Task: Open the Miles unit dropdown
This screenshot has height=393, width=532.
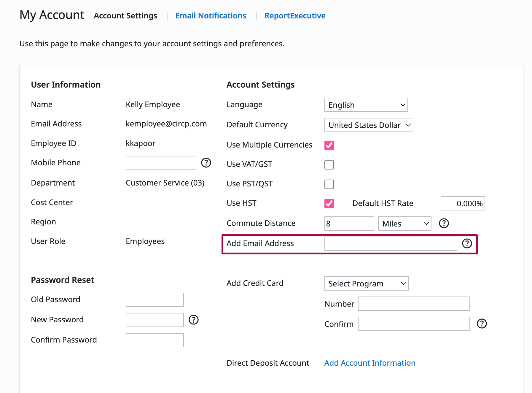Action: tap(404, 224)
